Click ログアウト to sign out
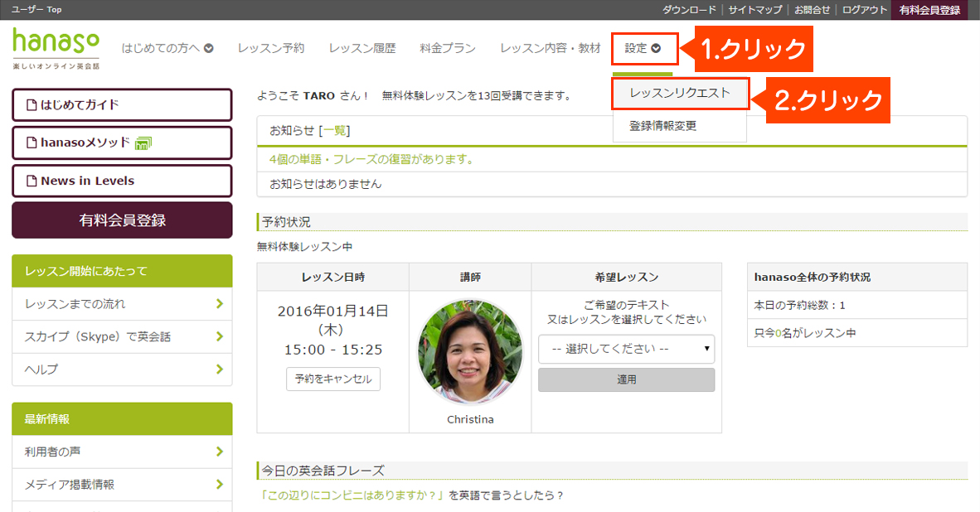This screenshot has height=512, width=980. (x=865, y=9)
